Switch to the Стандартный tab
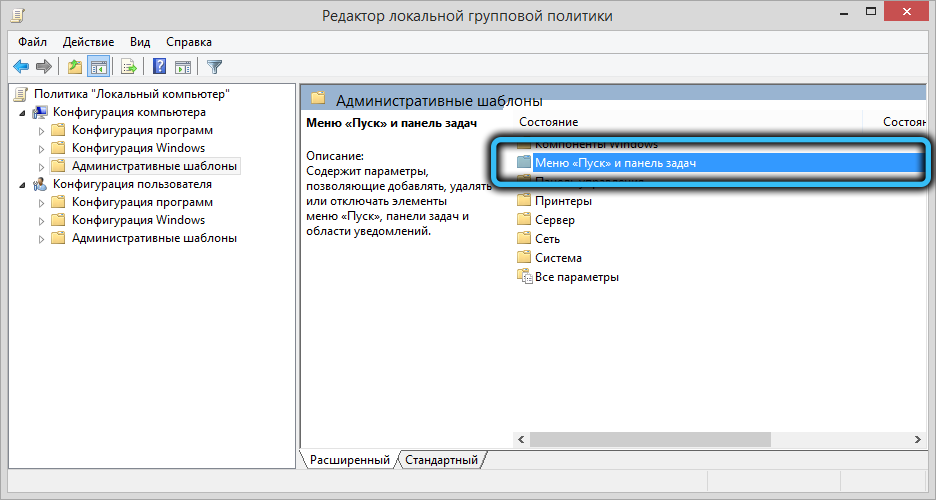Viewport: 936px width, 500px height. [441, 460]
